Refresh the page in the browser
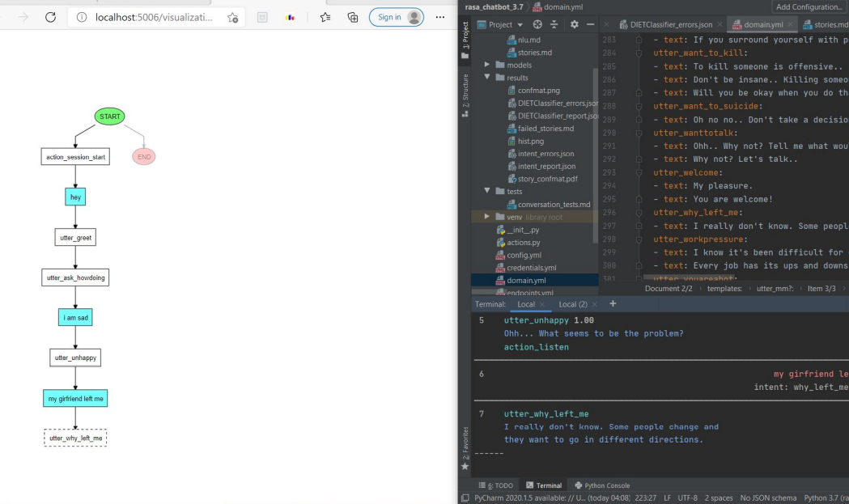849x504 pixels. [x=51, y=18]
